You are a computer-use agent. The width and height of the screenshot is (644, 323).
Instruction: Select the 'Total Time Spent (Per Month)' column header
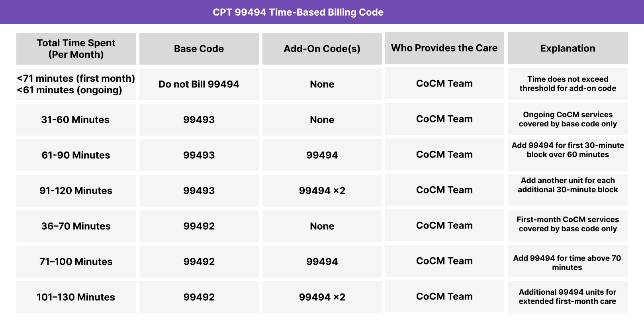pos(76,49)
